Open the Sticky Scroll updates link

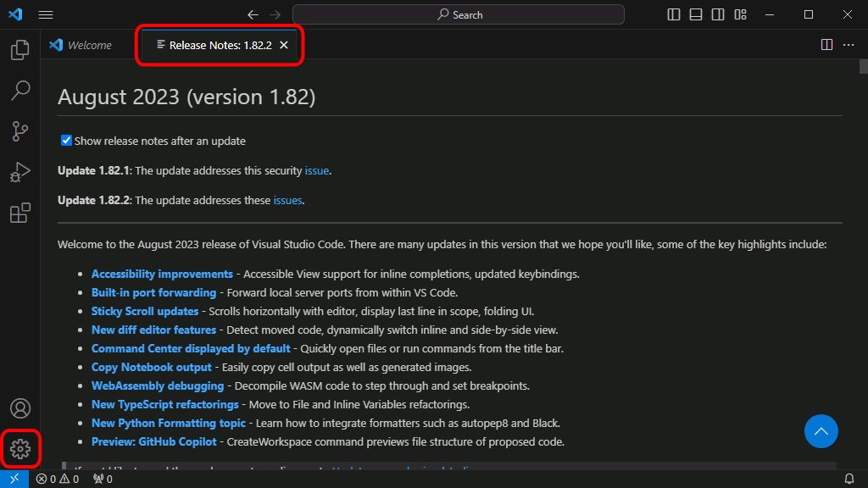[145, 312]
